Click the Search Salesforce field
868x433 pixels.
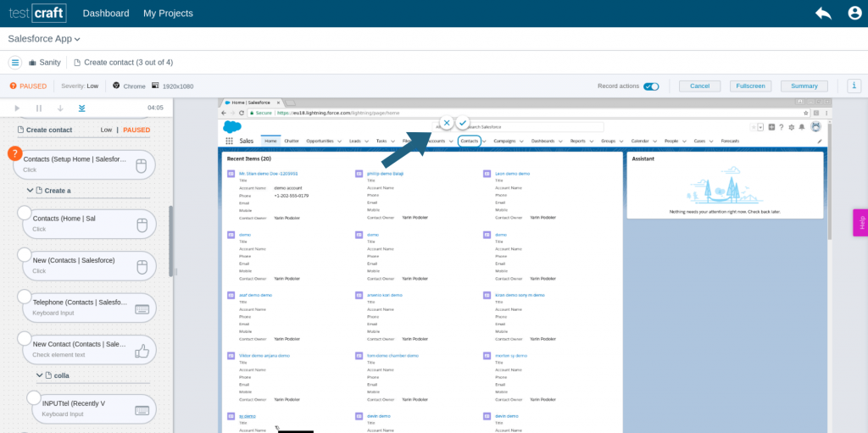(518, 127)
